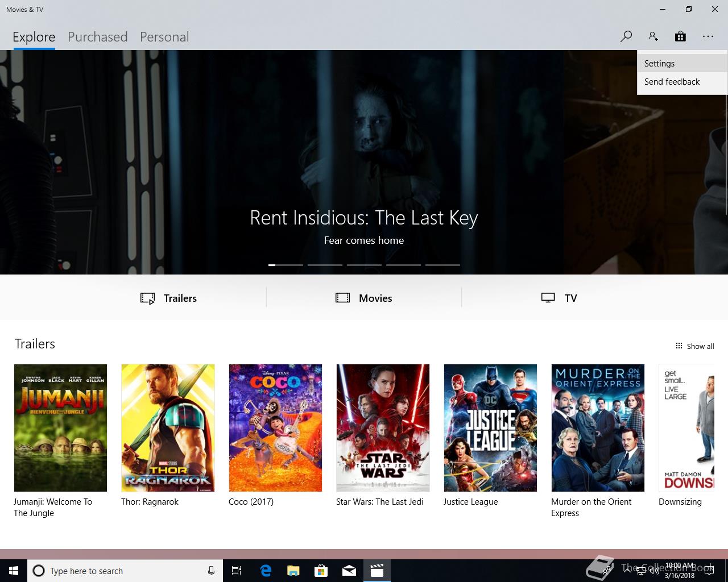Click the Cortana circle icon
Image resolution: width=728 pixels, height=582 pixels.
[39, 571]
